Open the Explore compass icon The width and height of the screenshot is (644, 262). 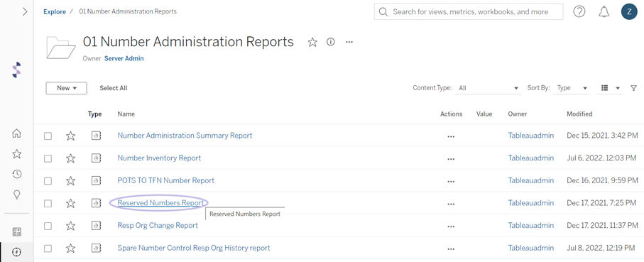(17, 252)
